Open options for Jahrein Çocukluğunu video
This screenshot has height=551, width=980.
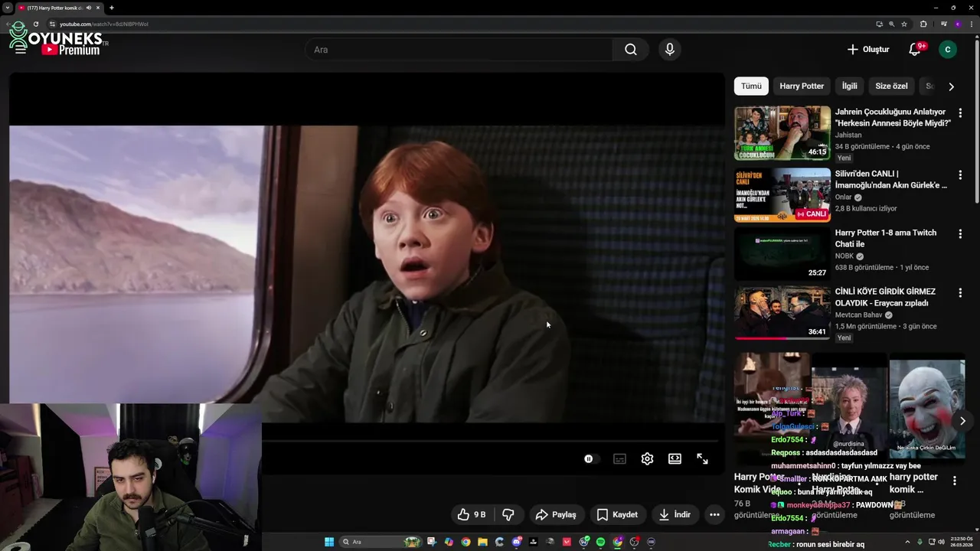[x=960, y=113]
